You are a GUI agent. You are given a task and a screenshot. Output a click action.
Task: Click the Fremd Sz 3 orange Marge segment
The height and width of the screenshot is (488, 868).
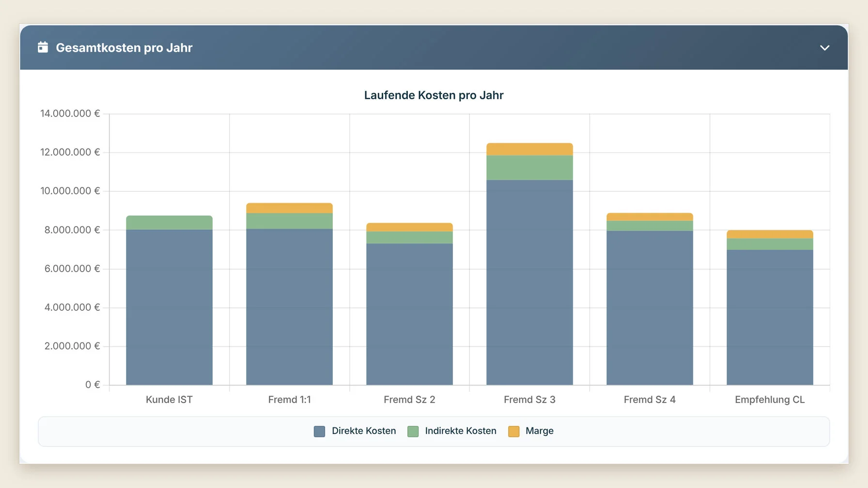(529, 149)
